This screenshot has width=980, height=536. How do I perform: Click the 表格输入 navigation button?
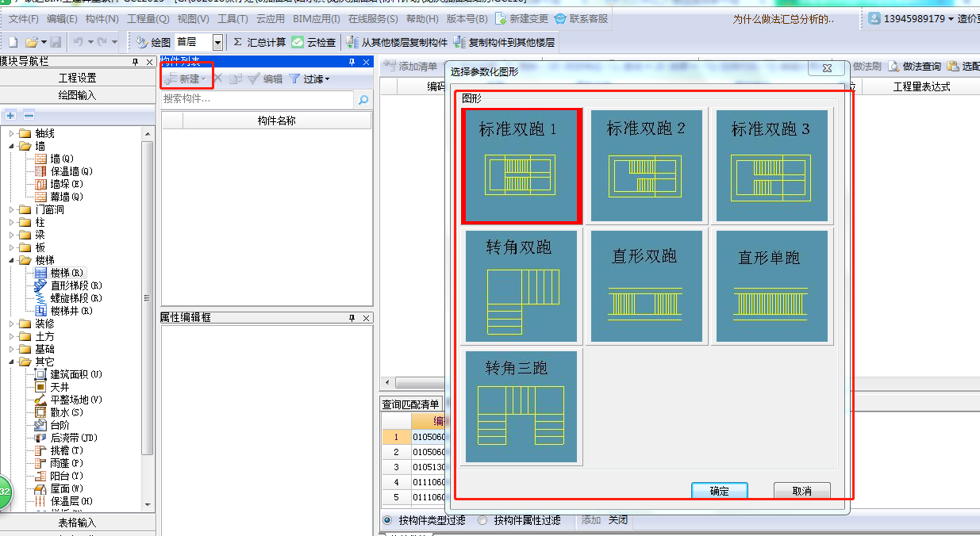point(77,523)
